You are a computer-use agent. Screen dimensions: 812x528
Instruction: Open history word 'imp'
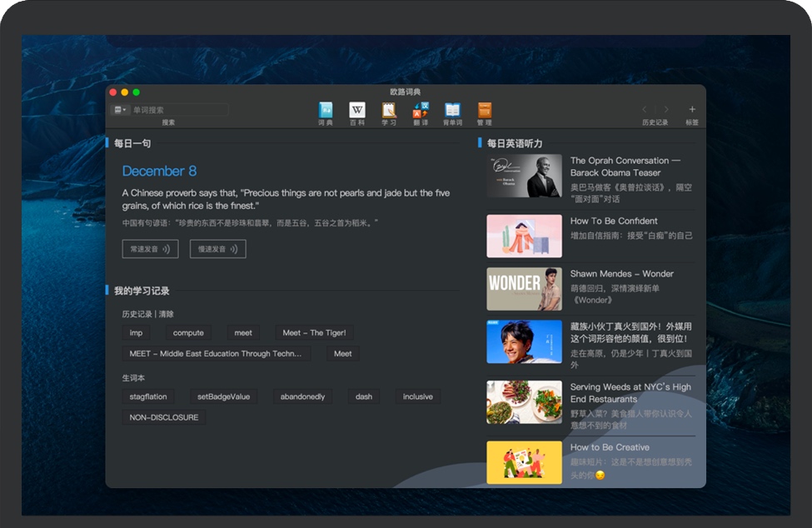coord(137,333)
